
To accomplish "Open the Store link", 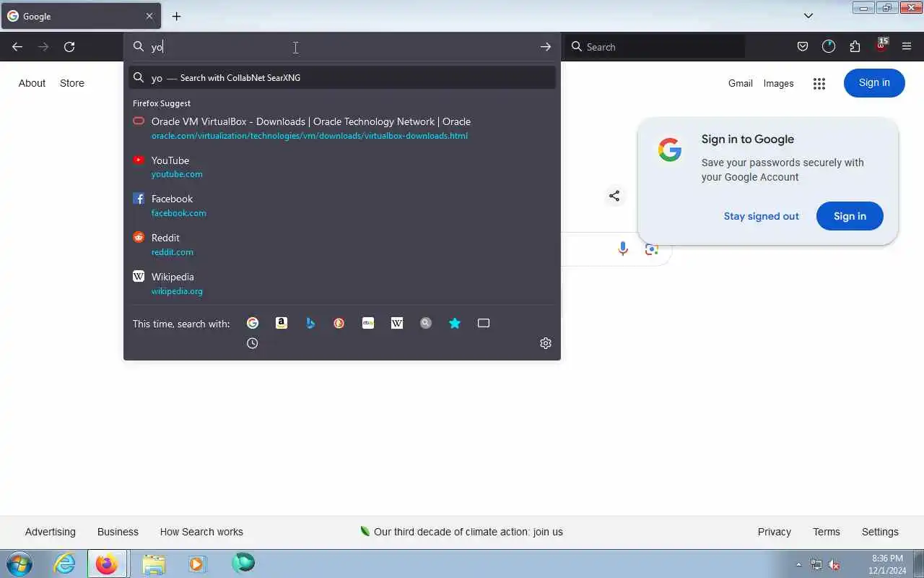I will click(72, 83).
